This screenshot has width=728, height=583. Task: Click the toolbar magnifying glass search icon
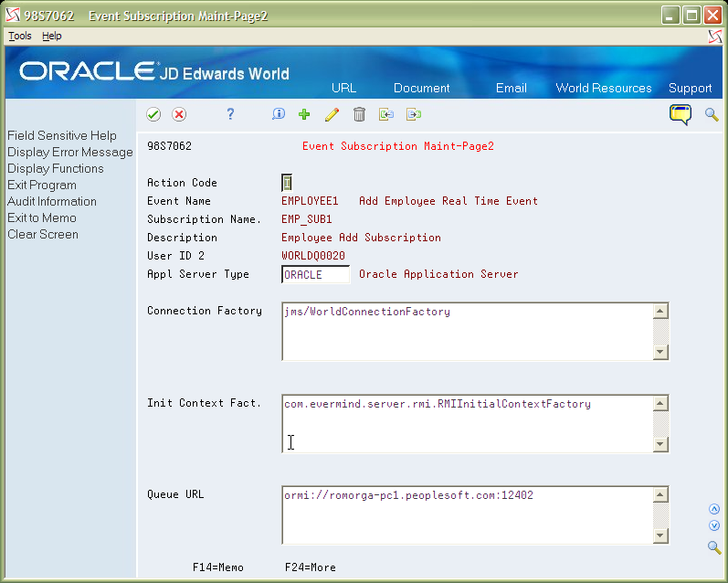coord(712,114)
